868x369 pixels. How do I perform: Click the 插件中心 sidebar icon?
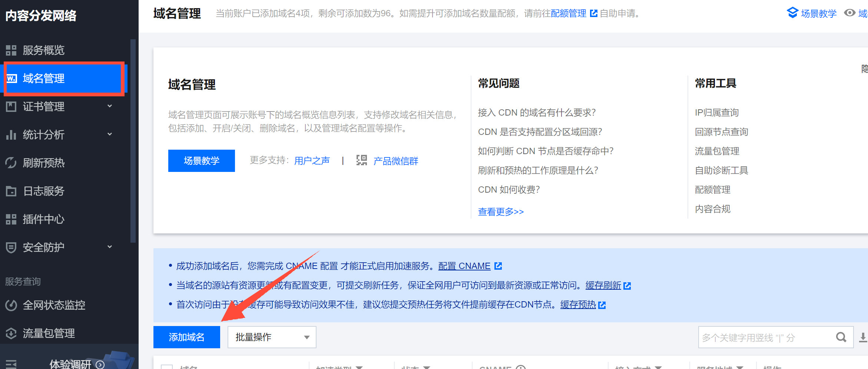[x=11, y=219]
